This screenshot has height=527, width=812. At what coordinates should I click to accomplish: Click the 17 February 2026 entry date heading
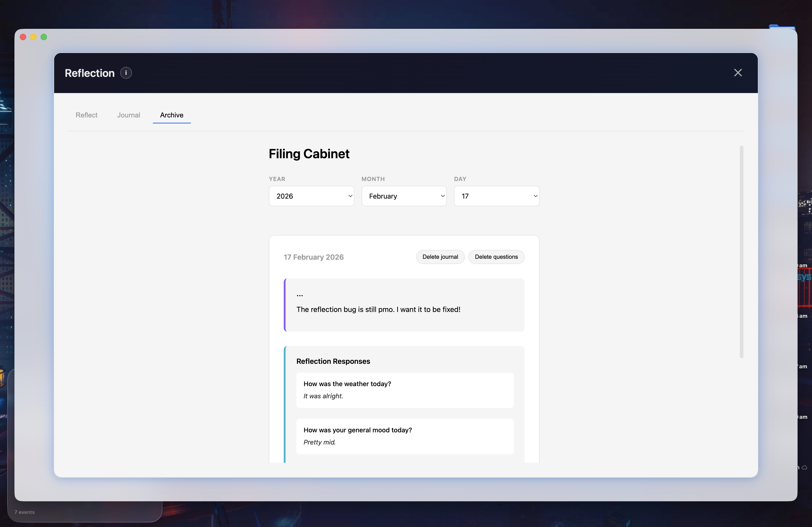click(314, 257)
